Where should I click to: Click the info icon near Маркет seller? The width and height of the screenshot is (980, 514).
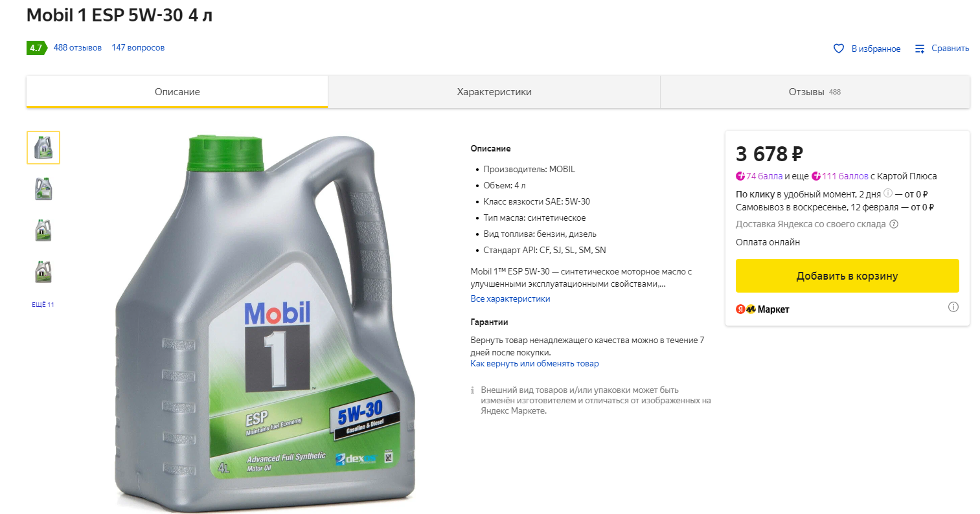coord(953,307)
